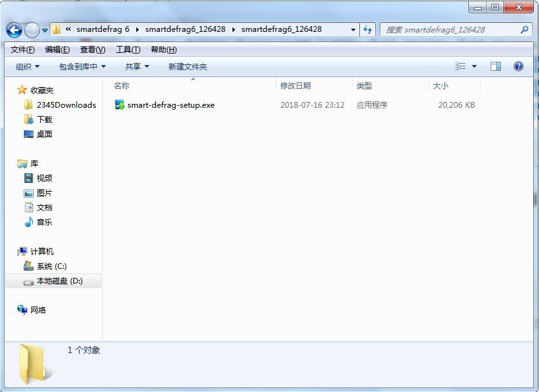Click the search magnifier icon
Image resolution: width=539 pixels, height=392 pixels.
(524, 30)
